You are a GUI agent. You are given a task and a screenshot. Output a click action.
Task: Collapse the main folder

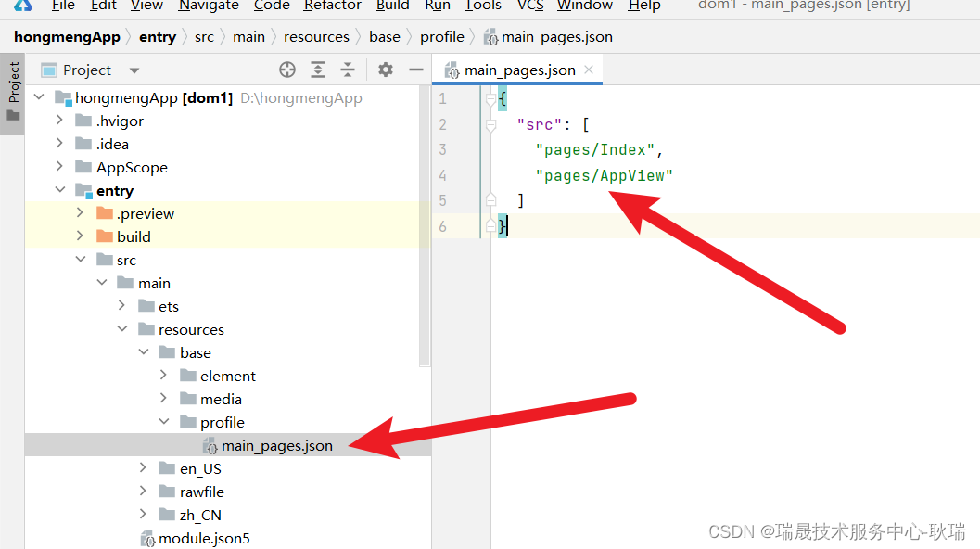[102, 283]
